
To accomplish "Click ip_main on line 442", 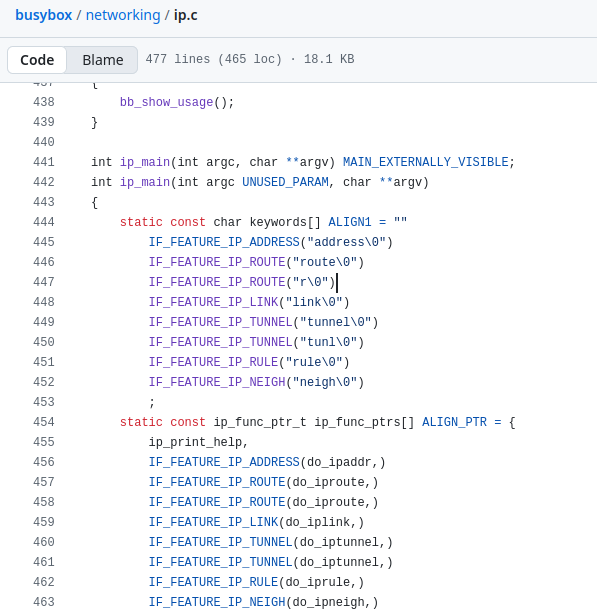I will [145, 182].
